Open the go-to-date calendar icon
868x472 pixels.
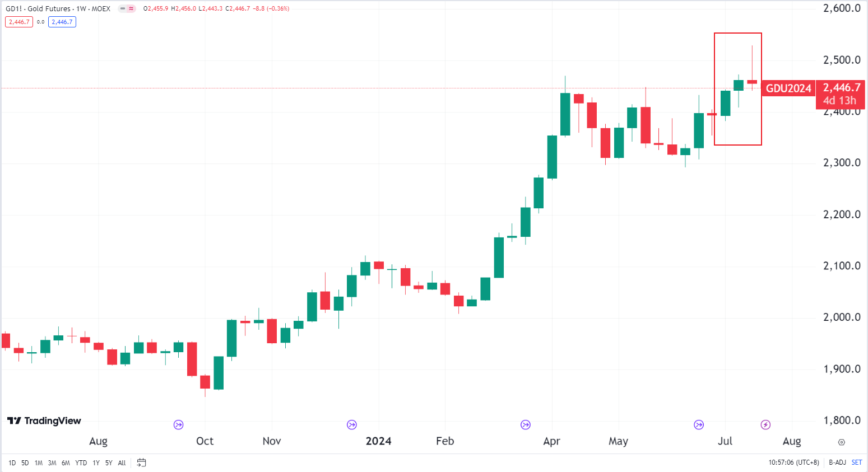pyautogui.click(x=142, y=462)
